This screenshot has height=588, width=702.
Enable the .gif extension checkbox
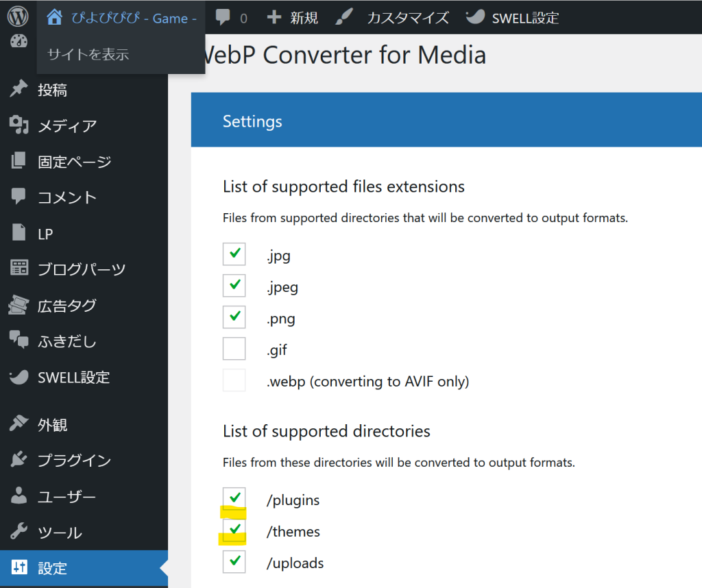click(234, 349)
